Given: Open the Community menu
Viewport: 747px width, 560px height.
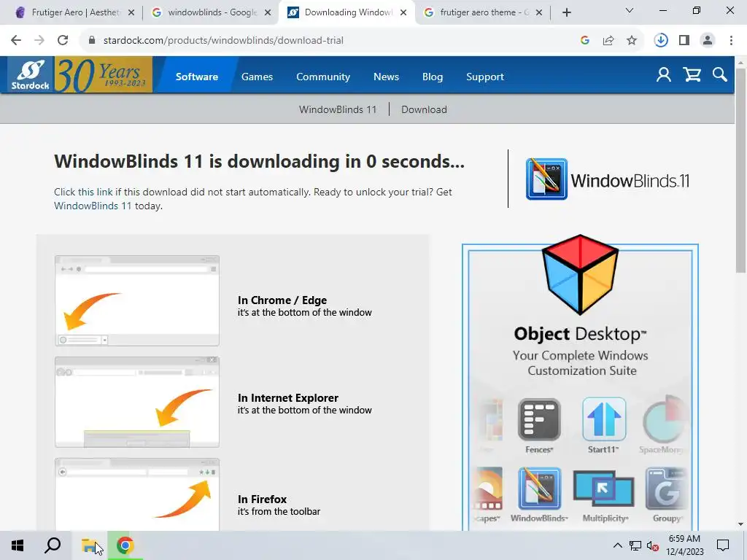Looking at the screenshot, I should click(x=323, y=77).
